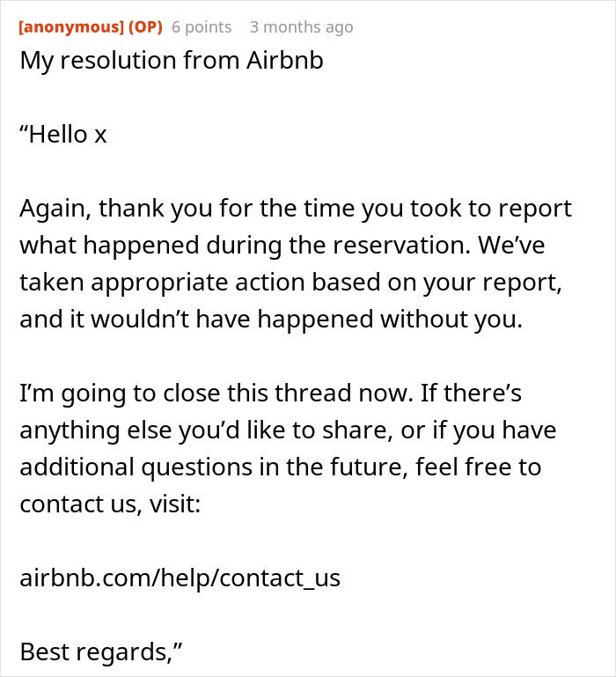Click the line starting 'Again, thank you'
Image resolution: width=616 pixels, height=677 pixels.
[x=296, y=209]
